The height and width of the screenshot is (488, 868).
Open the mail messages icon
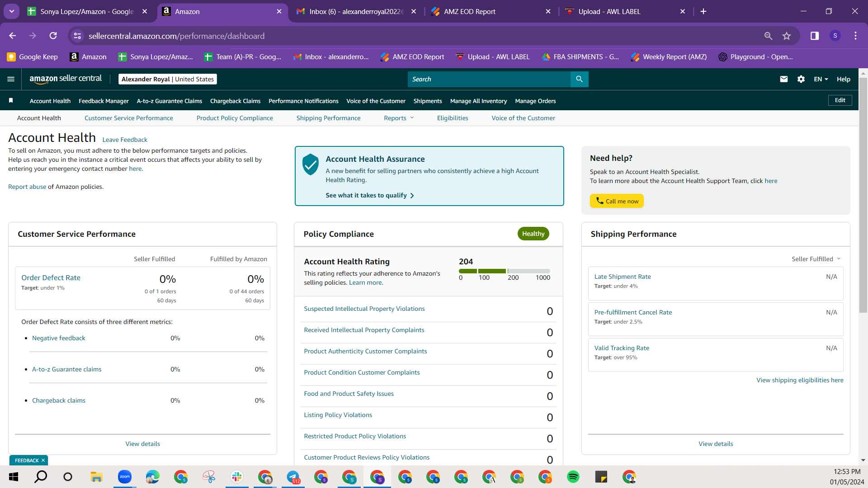tap(784, 79)
